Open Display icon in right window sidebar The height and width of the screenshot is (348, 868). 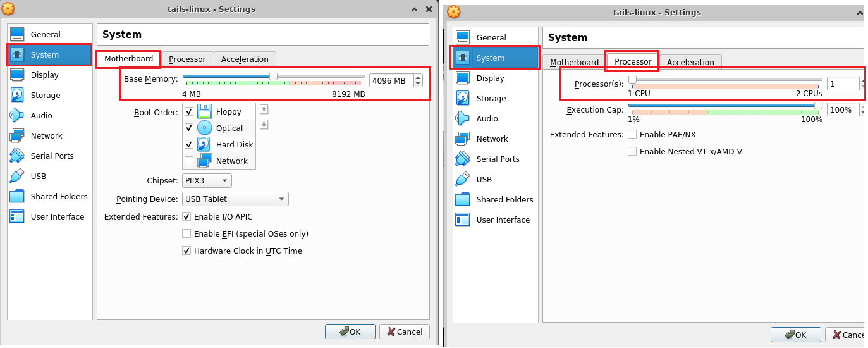463,78
